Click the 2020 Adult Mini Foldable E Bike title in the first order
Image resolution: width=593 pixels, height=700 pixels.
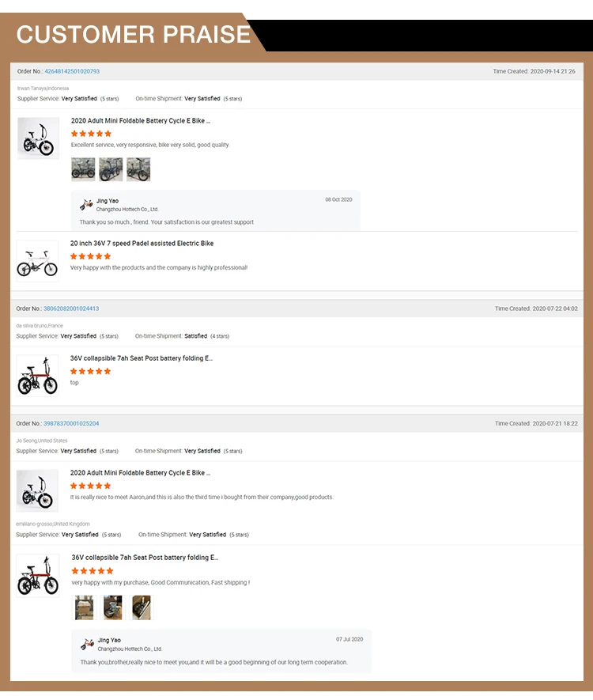[141, 121]
